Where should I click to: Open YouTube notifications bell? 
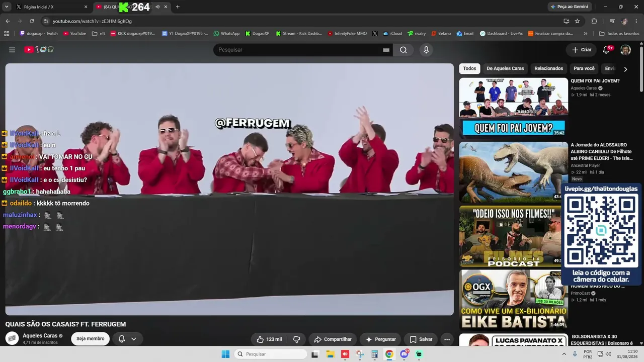click(607, 50)
